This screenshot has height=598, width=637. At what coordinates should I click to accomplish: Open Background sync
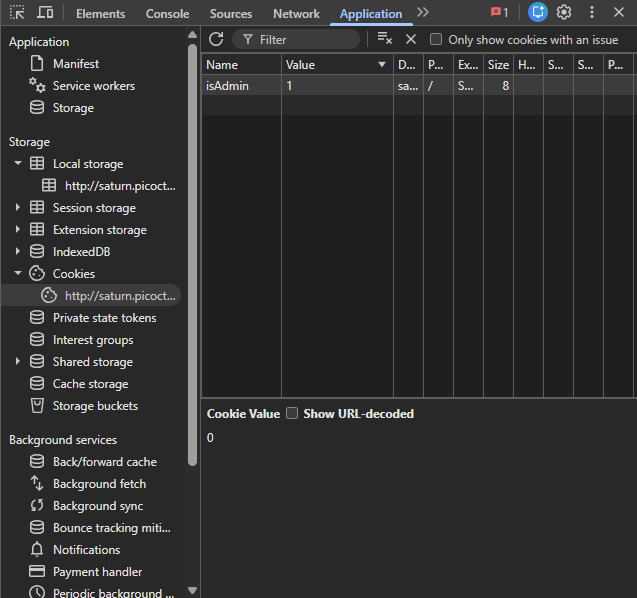(98, 506)
